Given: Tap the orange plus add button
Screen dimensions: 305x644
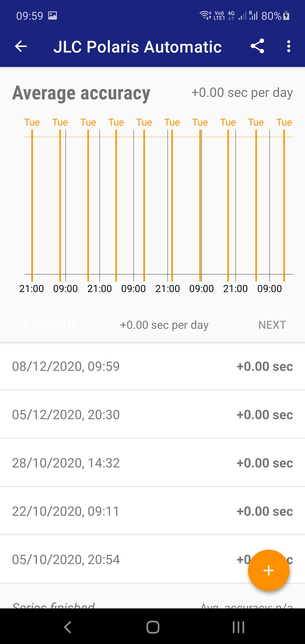Looking at the screenshot, I should tap(269, 570).
